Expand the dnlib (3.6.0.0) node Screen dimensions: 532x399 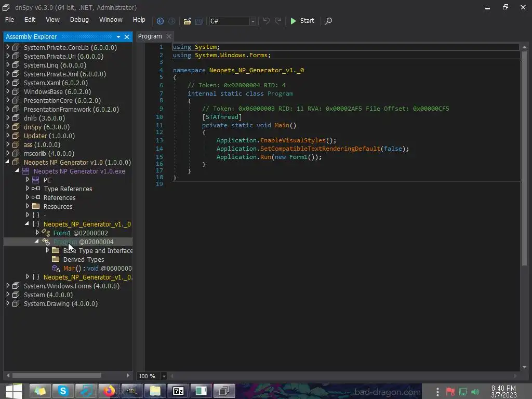pyautogui.click(x=8, y=118)
